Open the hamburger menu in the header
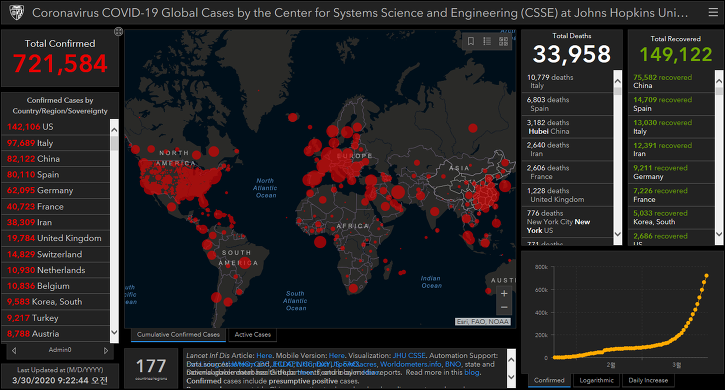Viewport: 725px width, 390px height. click(713, 12)
